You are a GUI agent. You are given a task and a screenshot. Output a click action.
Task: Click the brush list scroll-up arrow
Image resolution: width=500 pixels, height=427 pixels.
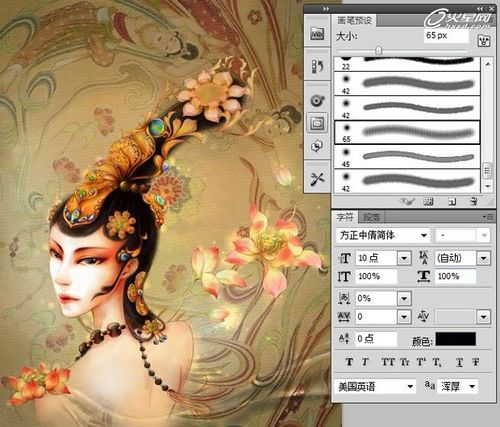pos(487,63)
